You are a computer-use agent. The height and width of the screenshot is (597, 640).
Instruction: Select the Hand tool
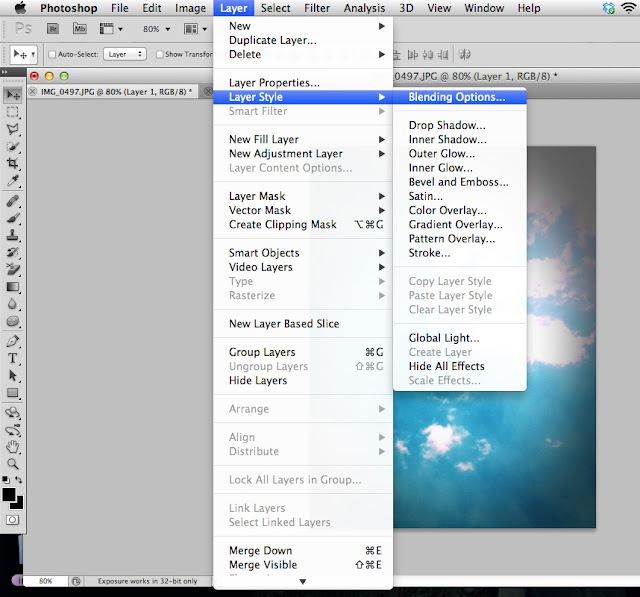point(13,447)
